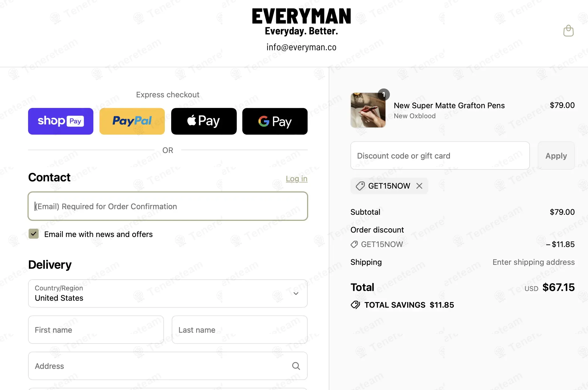The image size is (588, 390).
Task: Click the item quantity badge
Action: pos(384,95)
